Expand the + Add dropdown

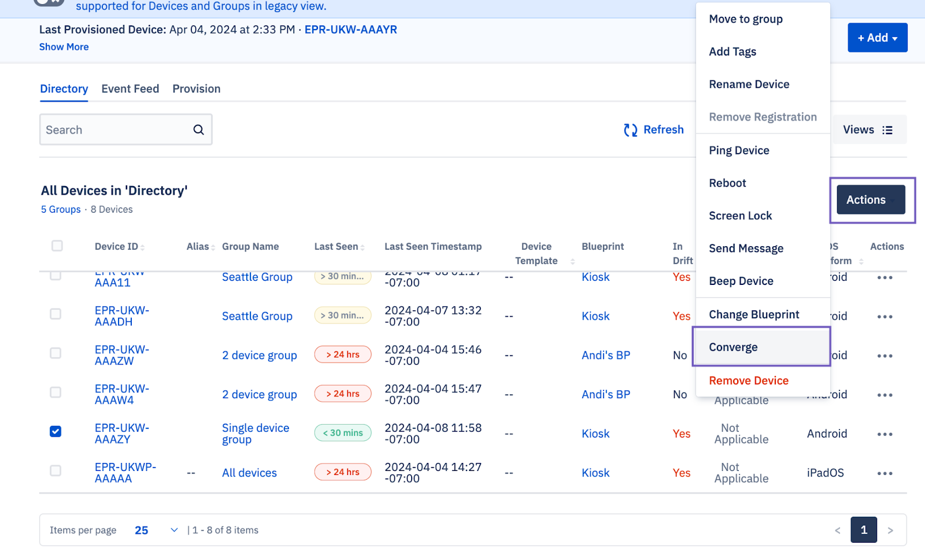click(x=877, y=38)
